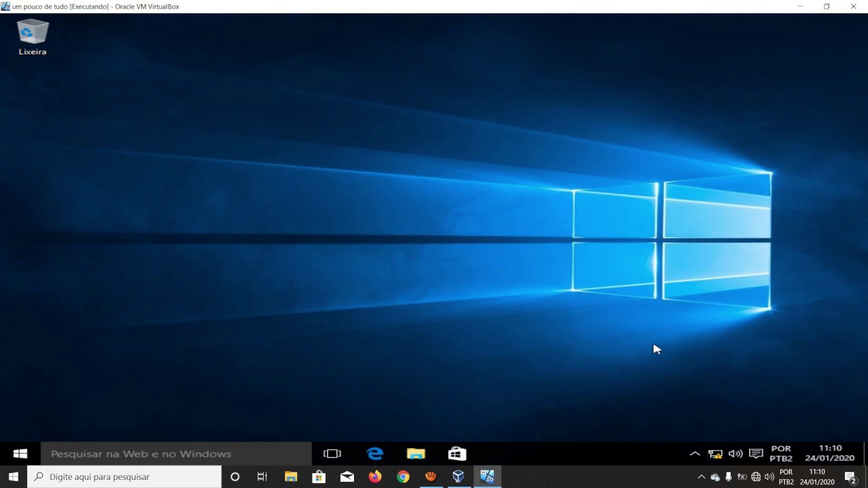Open OneDrive cloud icon in host tray
This screenshot has height=488, width=868.
pyautogui.click(x=715, y=477)
